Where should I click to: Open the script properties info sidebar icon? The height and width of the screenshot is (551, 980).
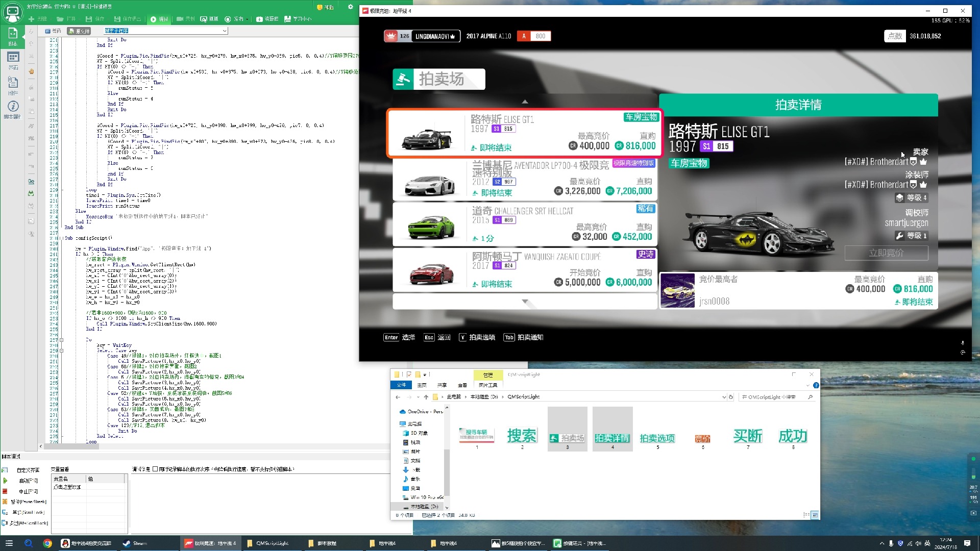(x=13, y=109)
